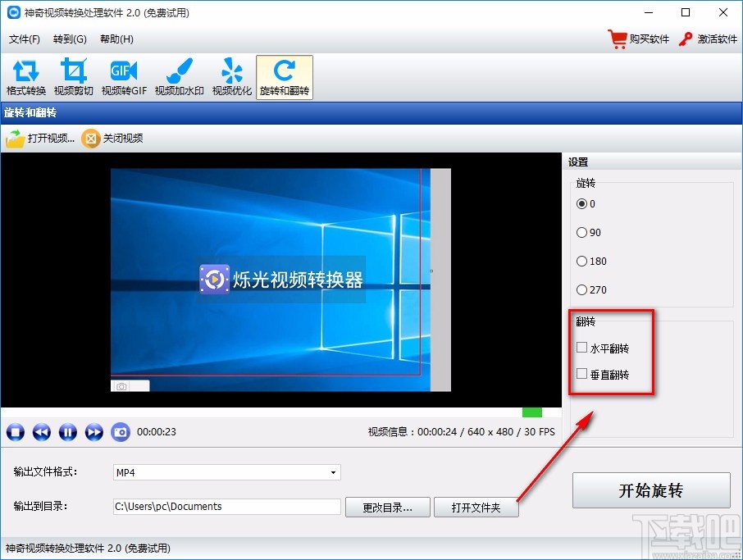This screenshot has width=743, height=560.
Task: Open the 帮助(H) menu
Action: point(116,39)
